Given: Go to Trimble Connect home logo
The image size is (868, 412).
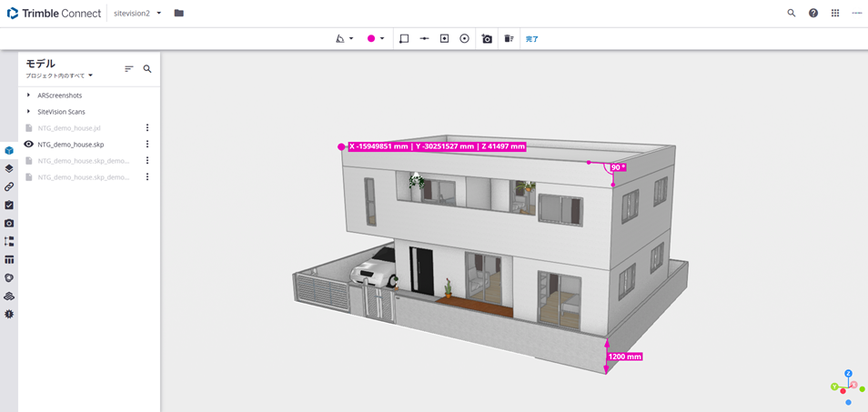Looking at the screenshot, I should tap(54, 13).
